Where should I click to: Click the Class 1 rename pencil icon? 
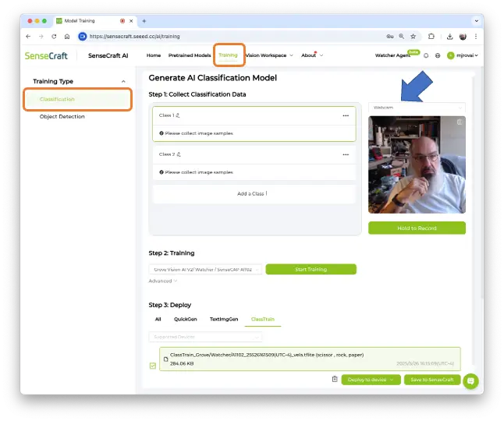coord(178,115)
